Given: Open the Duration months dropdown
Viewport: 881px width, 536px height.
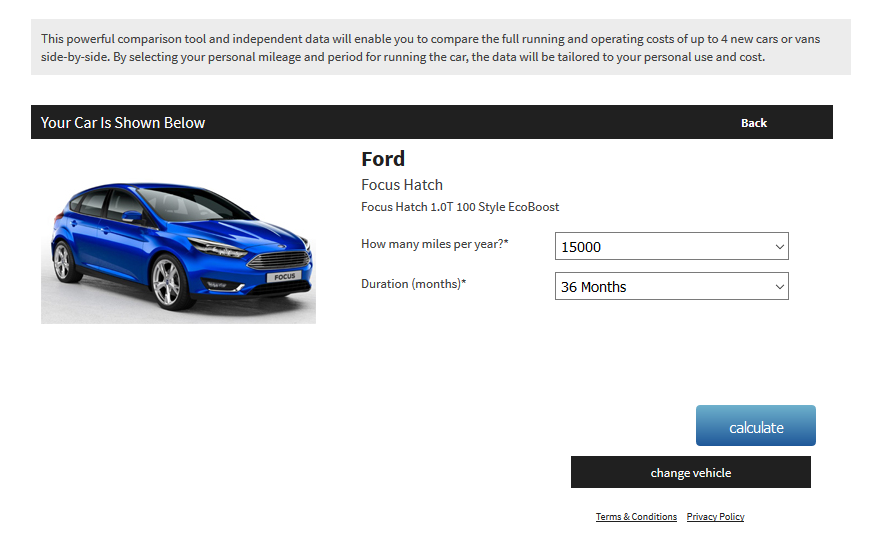Looking at the screenshot, I should tap(671, 286).
